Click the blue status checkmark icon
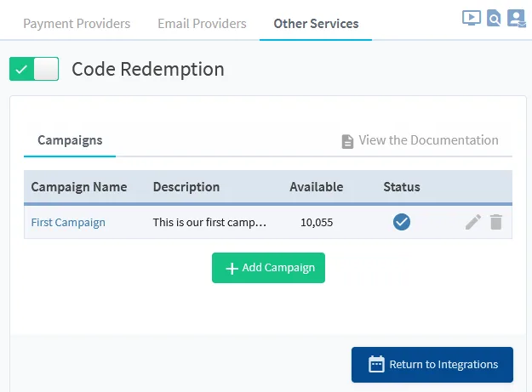Screen dimensions: 532x392 click(x=402, y=222)
